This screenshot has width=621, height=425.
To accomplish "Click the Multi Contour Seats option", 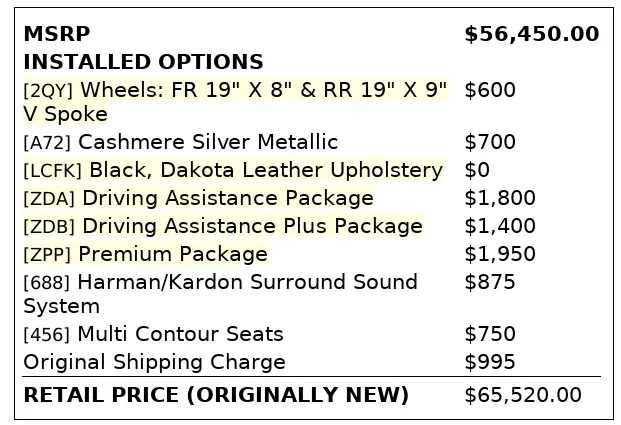I will (180, 335).
